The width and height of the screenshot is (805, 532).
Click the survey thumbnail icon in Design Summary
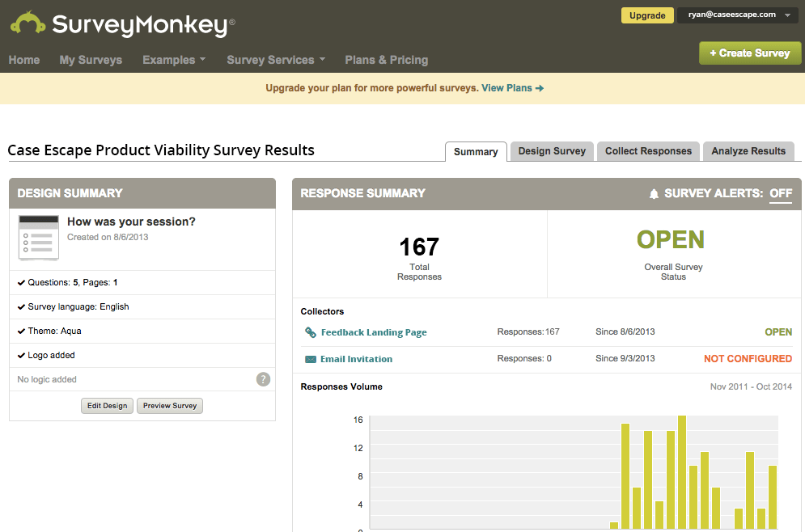tap(39, 238)
